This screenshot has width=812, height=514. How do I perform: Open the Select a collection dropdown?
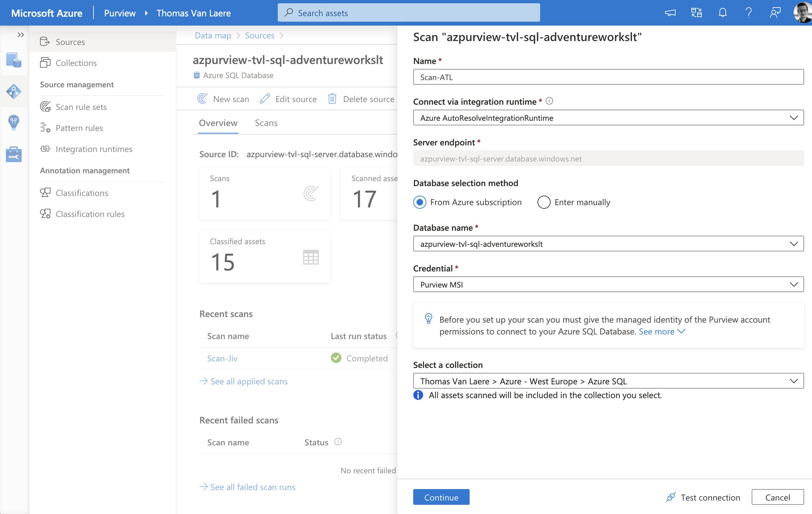coord(608,381)
